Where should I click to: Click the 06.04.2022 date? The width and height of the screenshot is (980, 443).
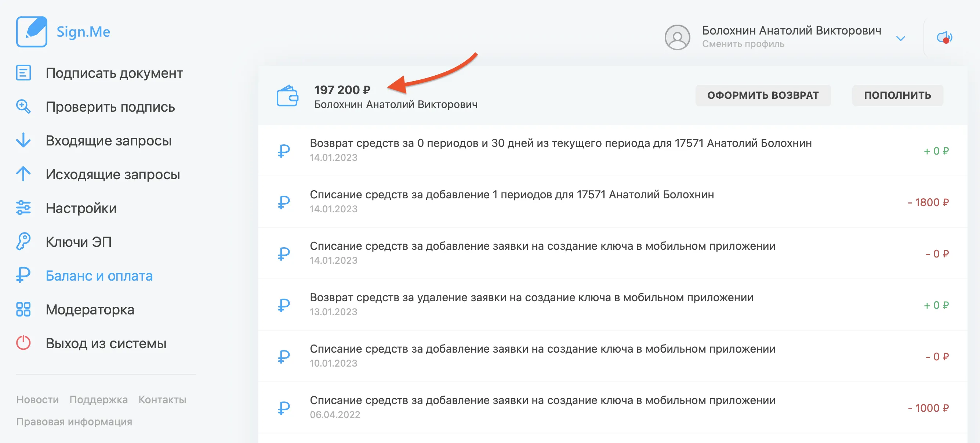[335, 414]
